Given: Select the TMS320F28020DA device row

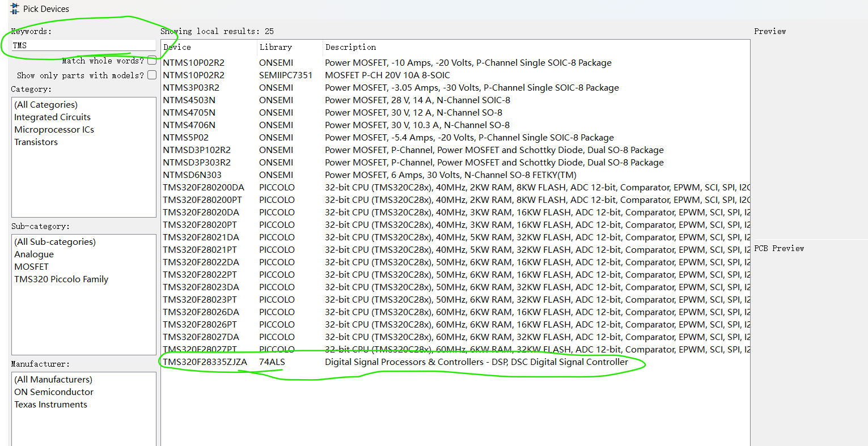Looking at the screenshot, I should [455, 213].
